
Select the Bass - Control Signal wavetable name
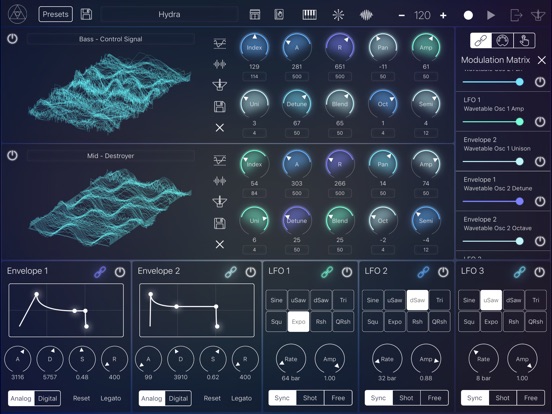[x=111, y=39]
